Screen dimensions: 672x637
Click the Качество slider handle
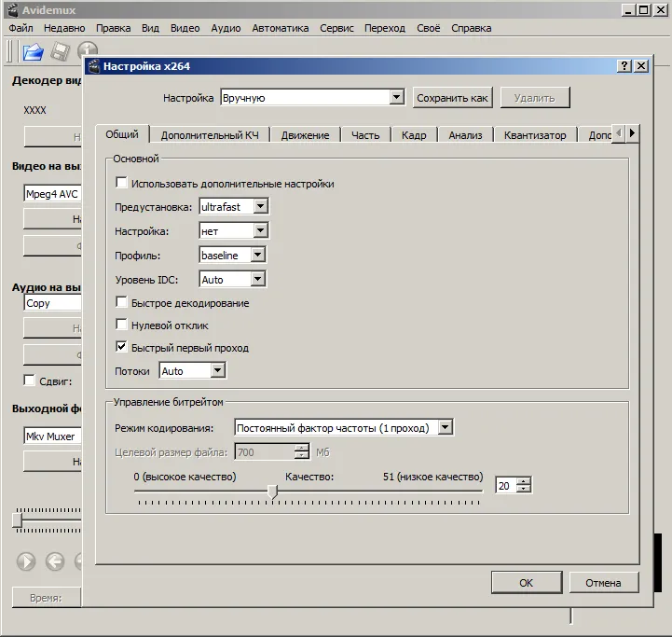point(272,492)
